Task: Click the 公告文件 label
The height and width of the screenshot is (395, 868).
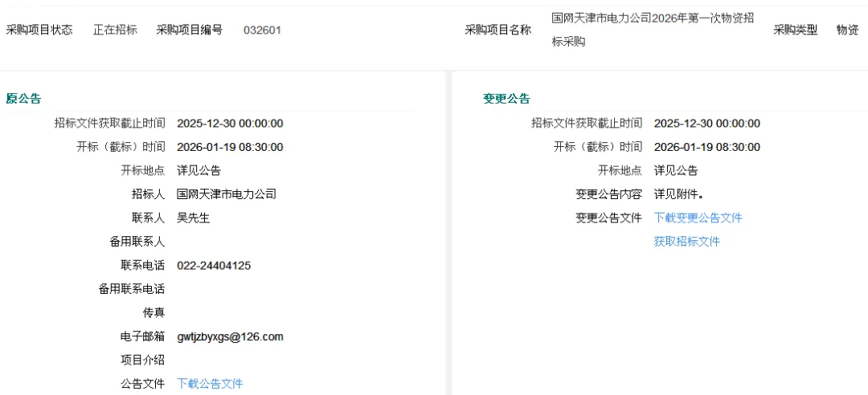Action: coord(143,384)
